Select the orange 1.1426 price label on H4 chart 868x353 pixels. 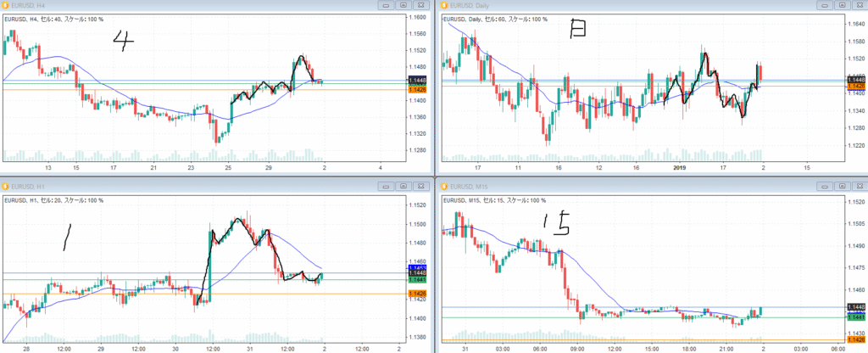click(417, 90)
